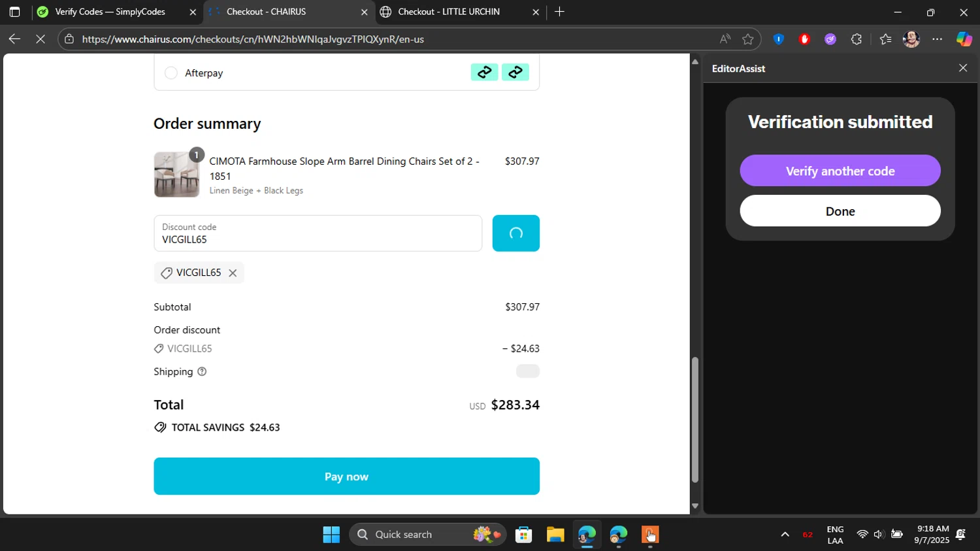Viewport: 980px width, 551px height.
Task: Open the second Edge taskbar icon
Action: 618,535
